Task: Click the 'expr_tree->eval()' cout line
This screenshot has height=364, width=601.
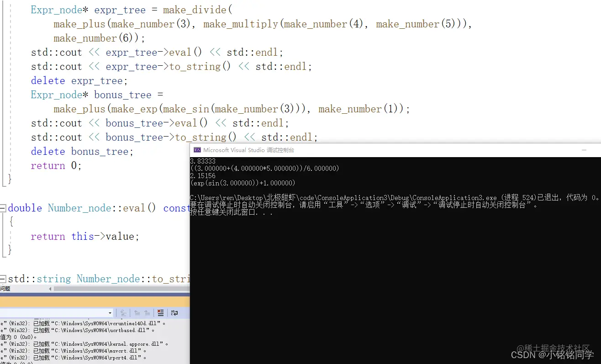Action: (x=157, y=52)
